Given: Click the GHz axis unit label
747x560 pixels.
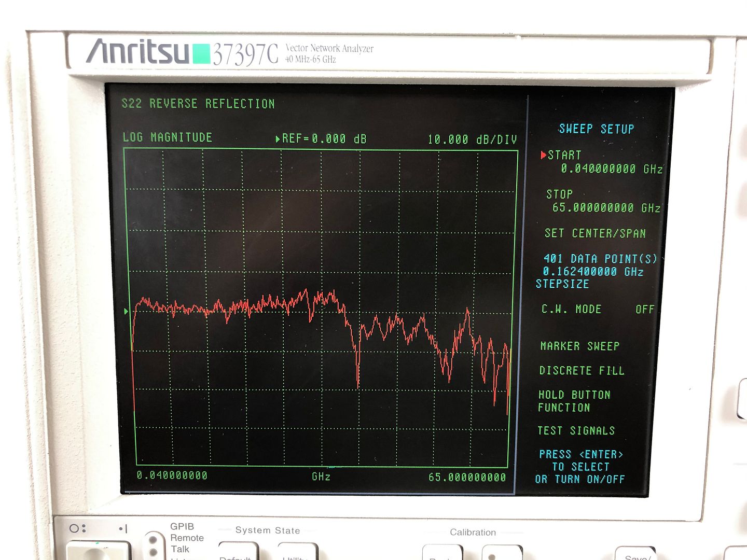Looking at the screenshot, I should pyautogui.click(x=321, y=476).
